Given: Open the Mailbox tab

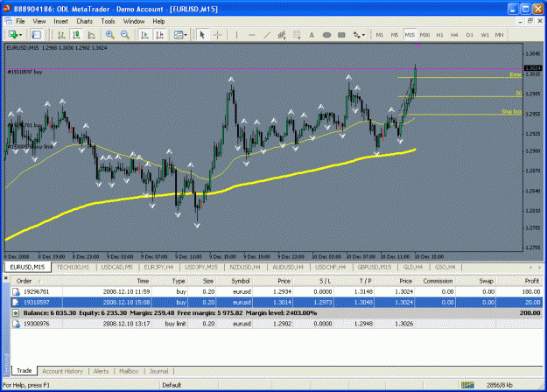Looking at the screenshot, I should (129, 371).
